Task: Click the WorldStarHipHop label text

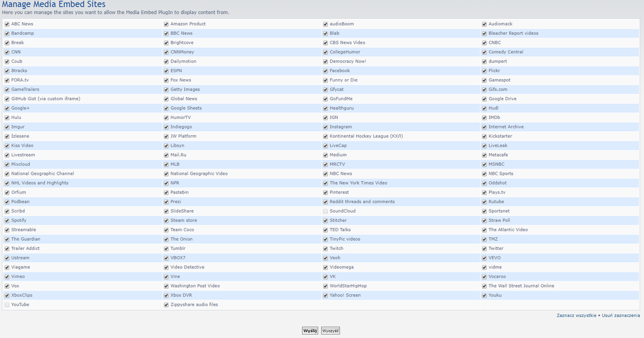Action: (x=348, y=286)
